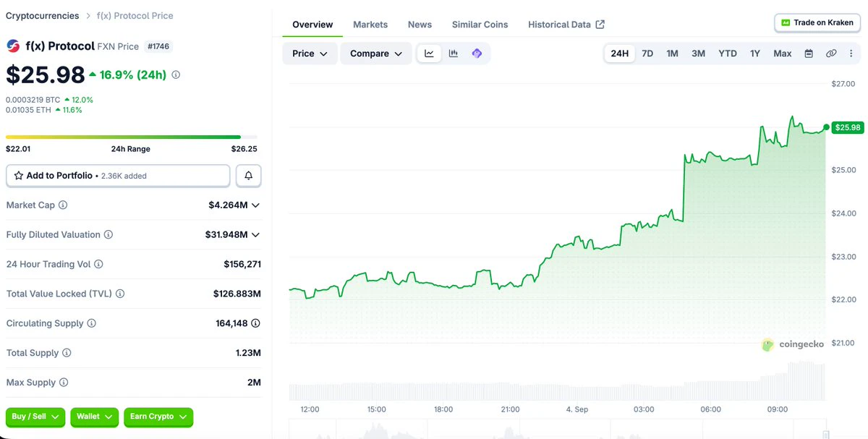
Task: Show Fully Diluted Valuation info tooltip
Action: coord(109,235)
